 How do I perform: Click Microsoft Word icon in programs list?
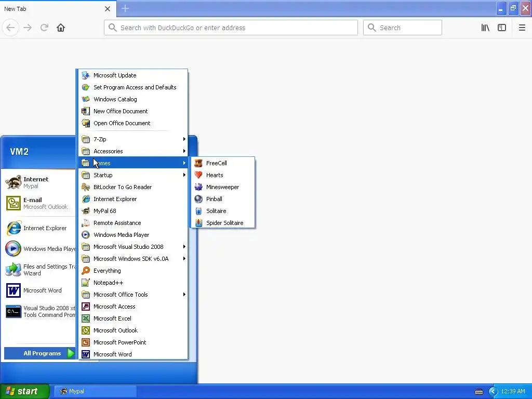pos(86,354)
